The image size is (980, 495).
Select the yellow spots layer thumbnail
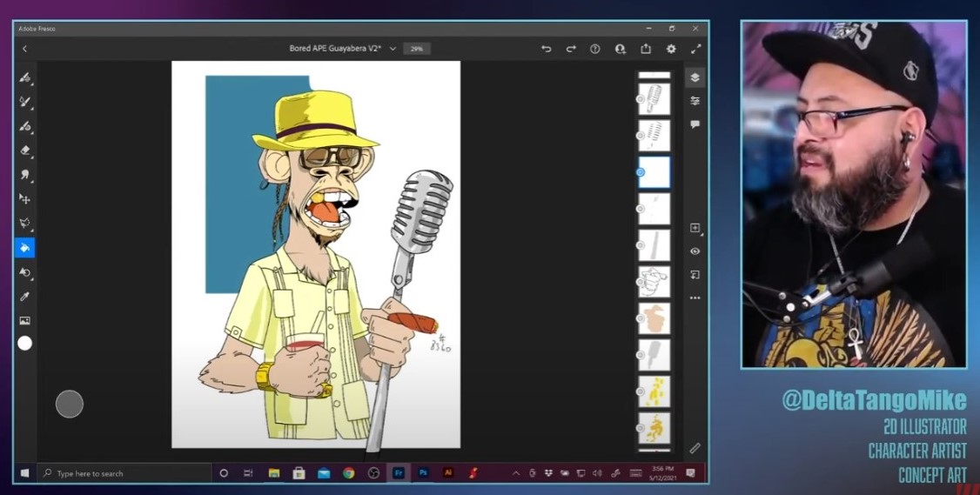654,391
